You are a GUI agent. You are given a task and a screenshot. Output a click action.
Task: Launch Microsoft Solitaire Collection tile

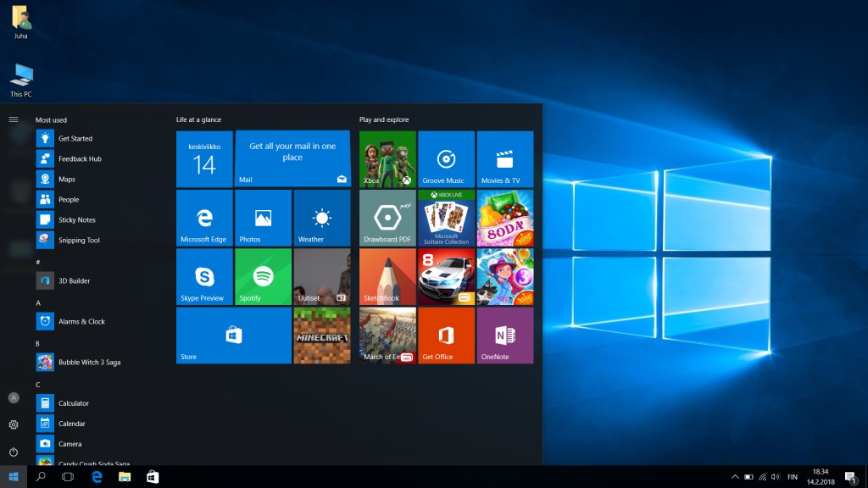point(446,218)
